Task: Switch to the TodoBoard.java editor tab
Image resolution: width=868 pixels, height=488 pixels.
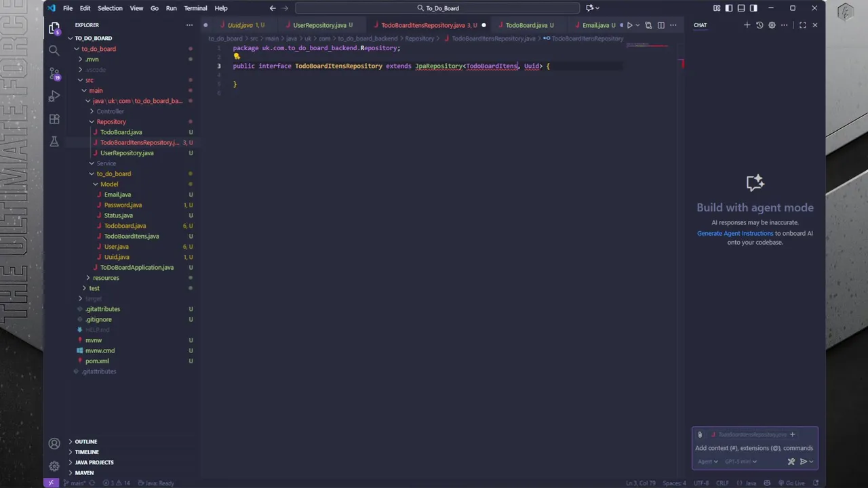Action: tap(526, 25)
